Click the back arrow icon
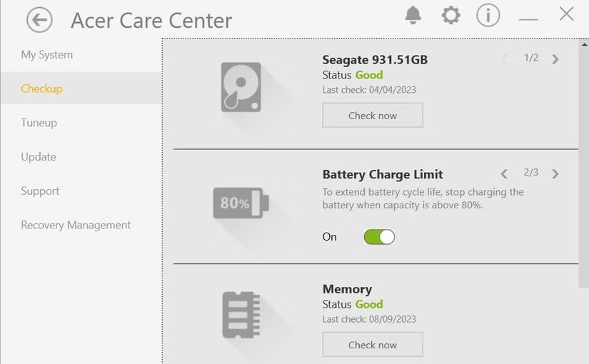The image size is (589, 364). [x=39, y=19]
